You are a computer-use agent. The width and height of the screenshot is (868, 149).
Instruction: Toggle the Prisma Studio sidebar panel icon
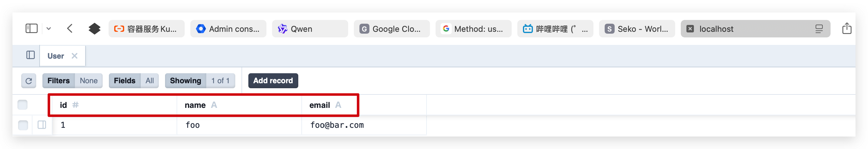coord(31,55)
